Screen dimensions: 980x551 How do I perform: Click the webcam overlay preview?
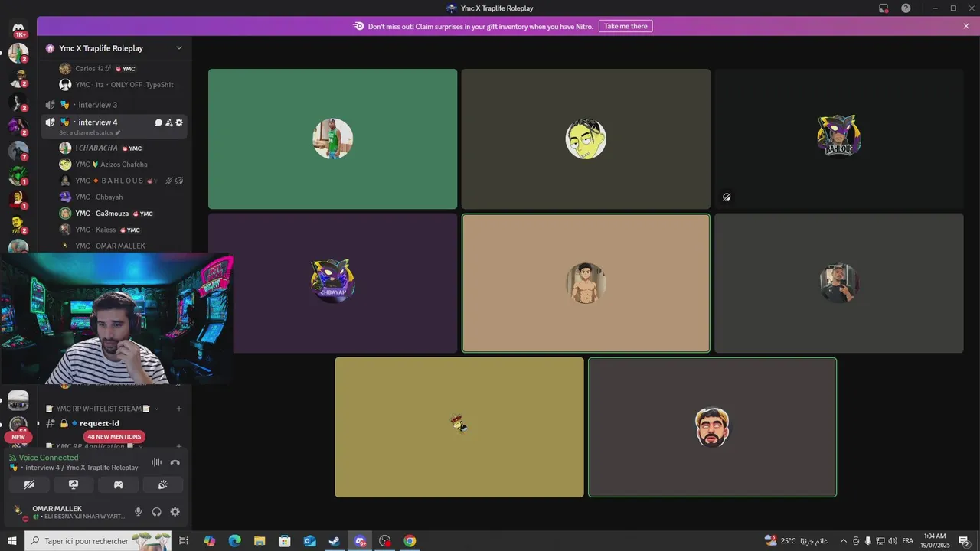(x=116, y=318)
